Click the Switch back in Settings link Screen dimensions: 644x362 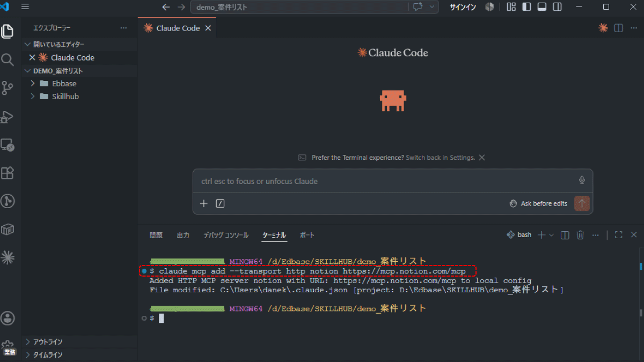(440, 158)
